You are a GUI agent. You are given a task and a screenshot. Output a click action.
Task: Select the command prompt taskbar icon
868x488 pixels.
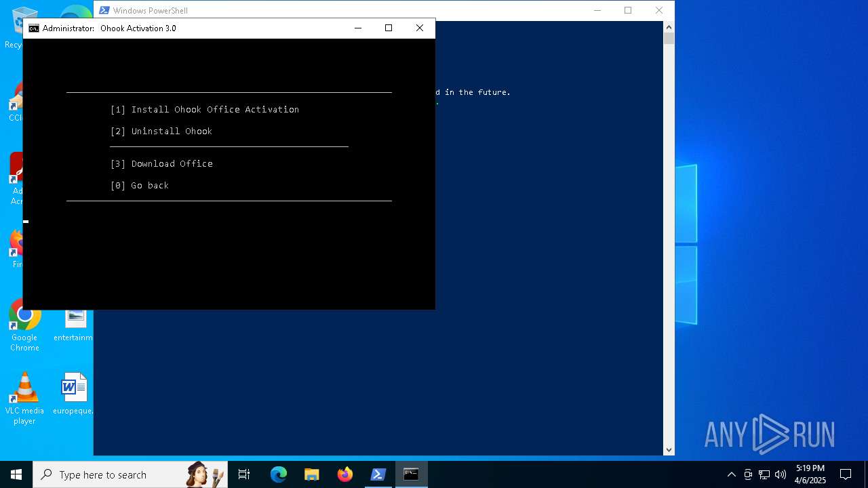(412, 474)
